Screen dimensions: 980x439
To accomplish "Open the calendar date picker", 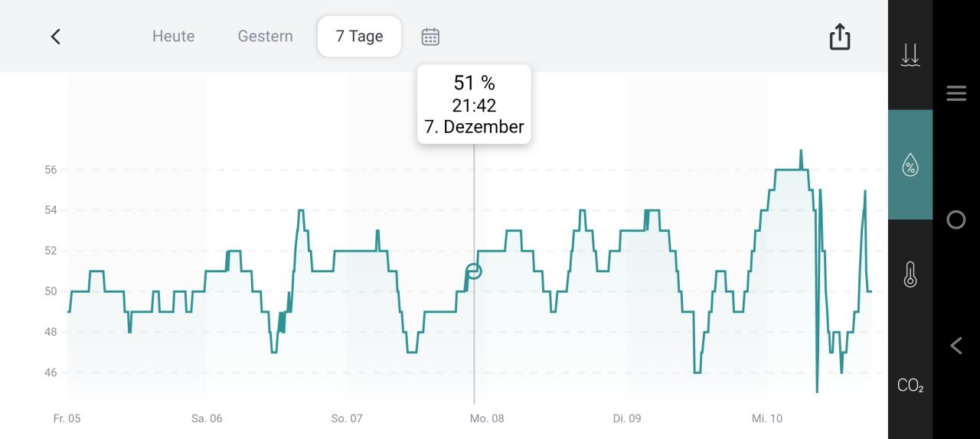I will tap(430, 37).
